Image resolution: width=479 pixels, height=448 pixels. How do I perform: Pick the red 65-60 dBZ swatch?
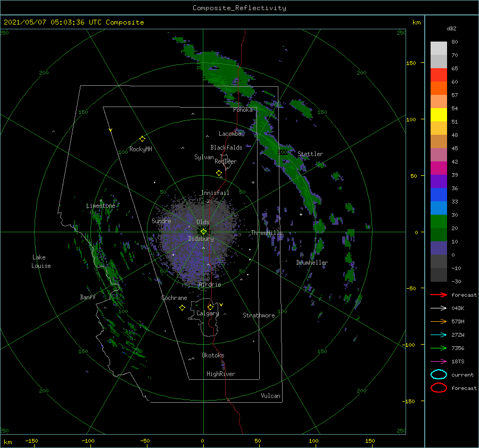click(x=439, y=75)
